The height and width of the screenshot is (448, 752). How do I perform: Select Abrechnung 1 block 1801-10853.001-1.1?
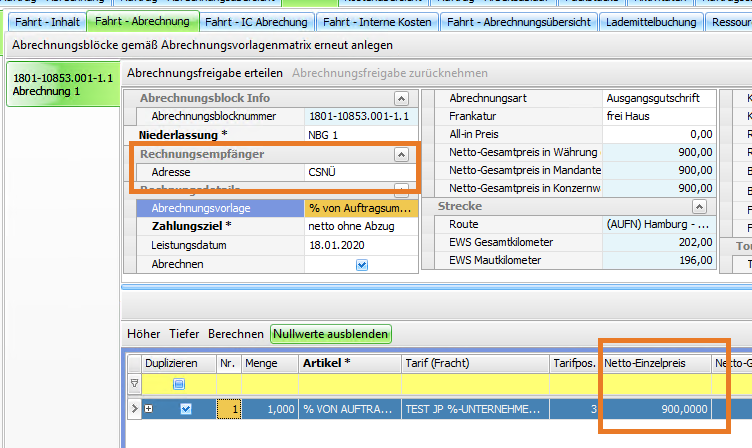point(61,84)
